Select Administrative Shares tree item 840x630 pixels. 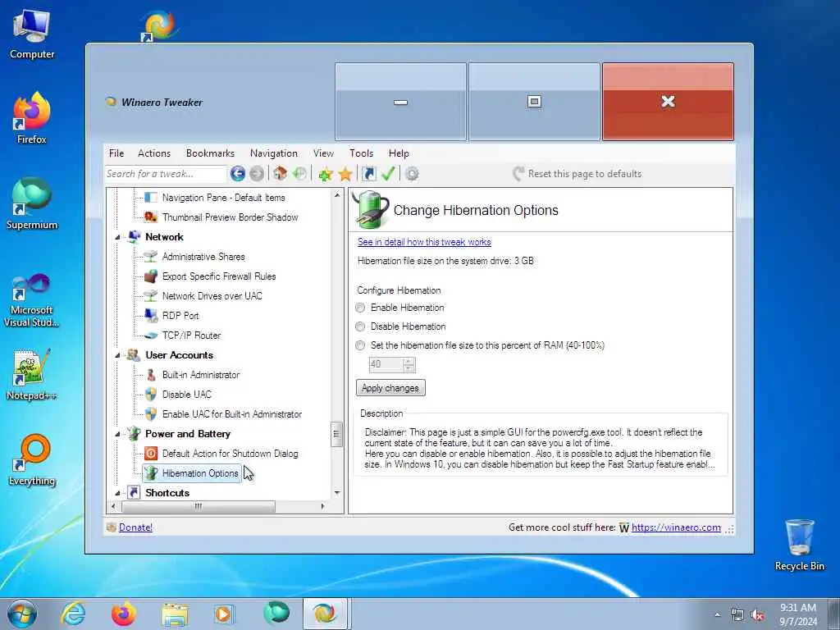coord(203,257)
